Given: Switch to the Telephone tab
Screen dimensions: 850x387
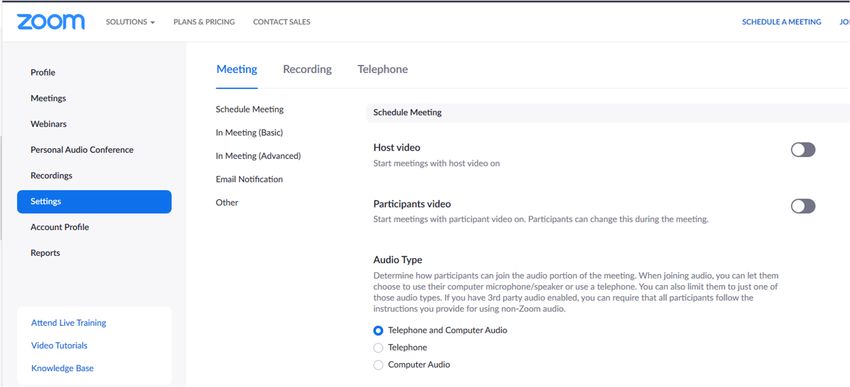Looking at the screenshot, I should coord(382,69).
